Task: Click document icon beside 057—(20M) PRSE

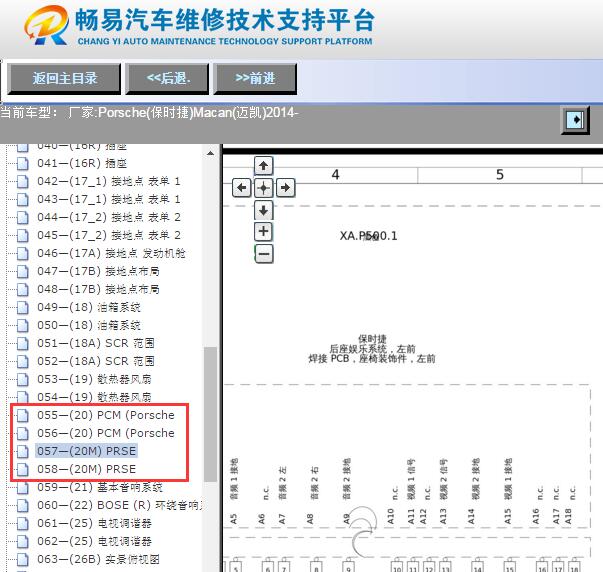Action: pyautogui.click(x=23, y=451)
